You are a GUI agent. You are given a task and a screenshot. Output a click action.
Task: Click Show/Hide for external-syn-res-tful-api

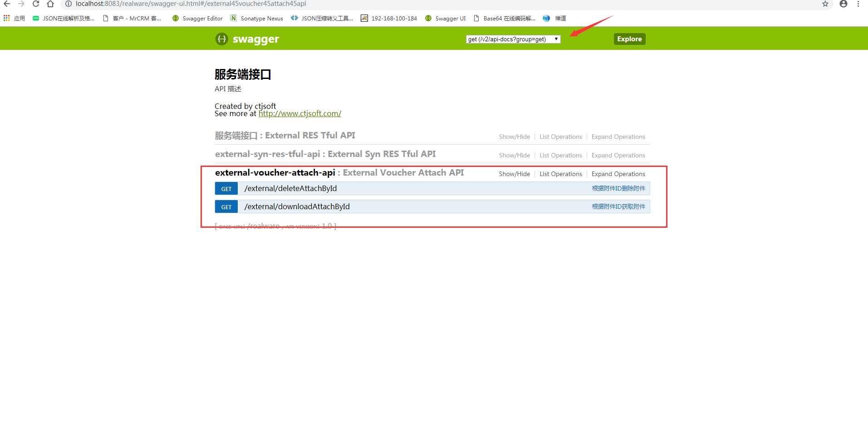pos(514,155)
